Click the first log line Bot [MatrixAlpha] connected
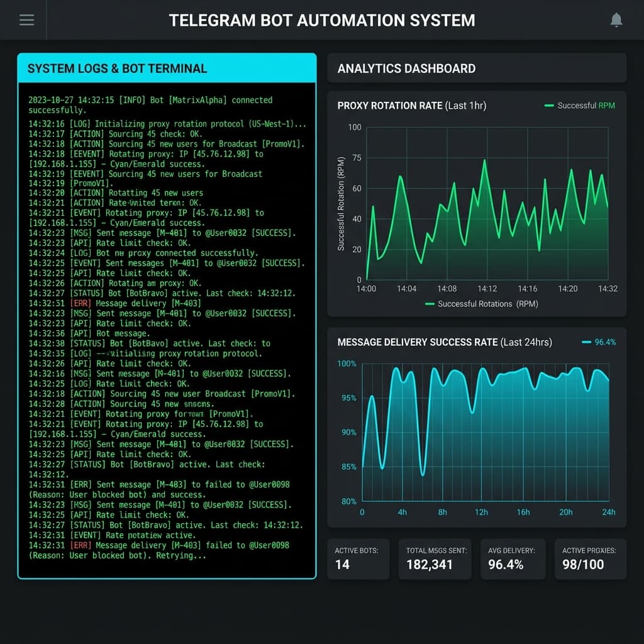Screen dimensions: 644x644 pyautogui.click(x=150, y=105)
